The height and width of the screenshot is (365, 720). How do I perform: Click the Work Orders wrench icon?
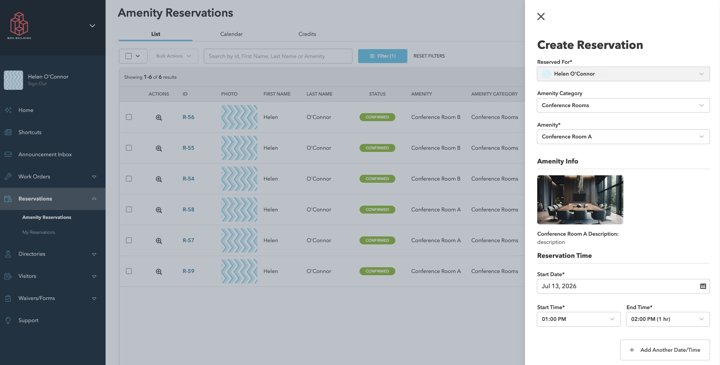coord(8,176)
